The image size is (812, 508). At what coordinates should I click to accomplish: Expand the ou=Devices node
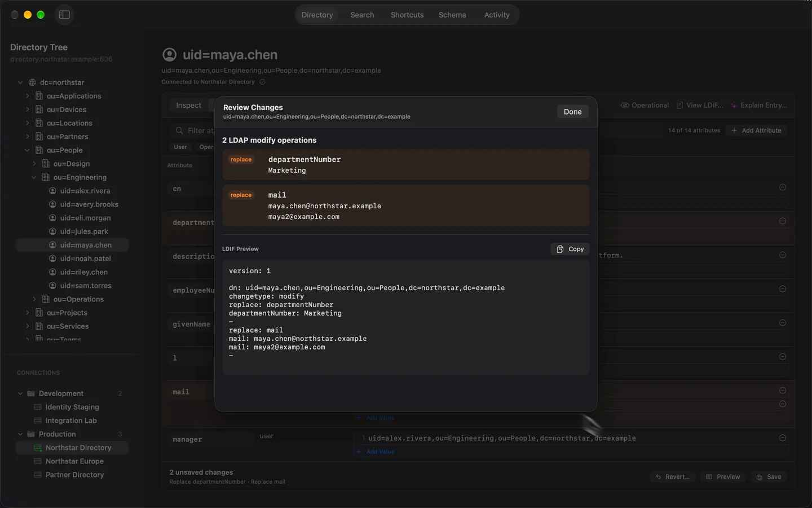(27, 110)
